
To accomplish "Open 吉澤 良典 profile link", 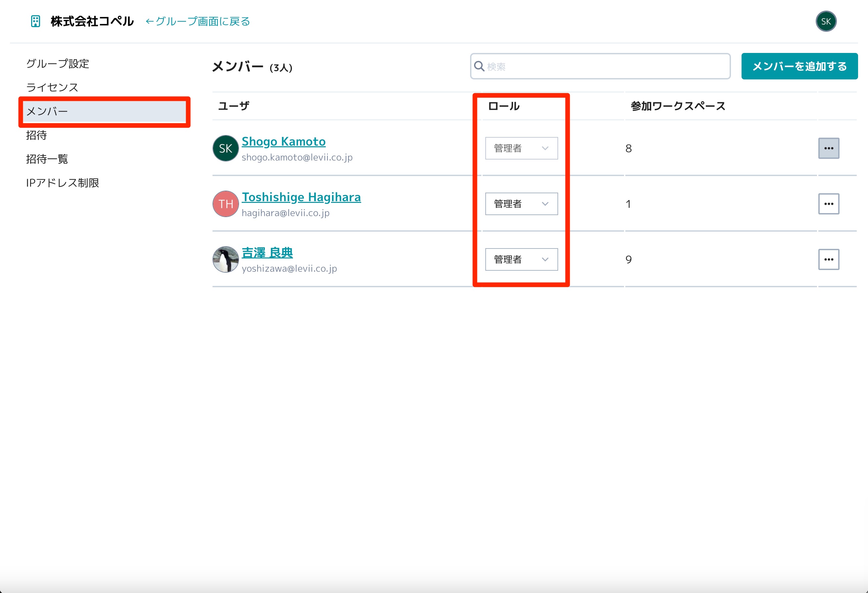I will click(x=267, y=253).
